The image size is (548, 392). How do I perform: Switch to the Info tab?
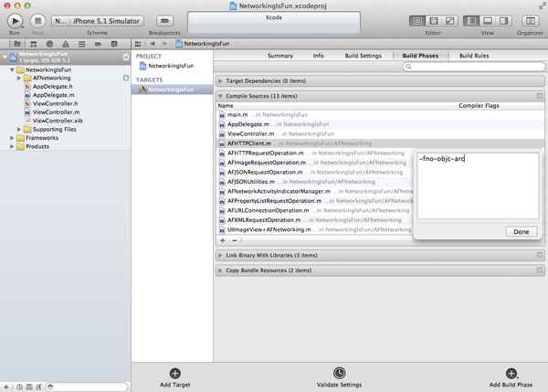pyautogui.click(x=319, y=56)
